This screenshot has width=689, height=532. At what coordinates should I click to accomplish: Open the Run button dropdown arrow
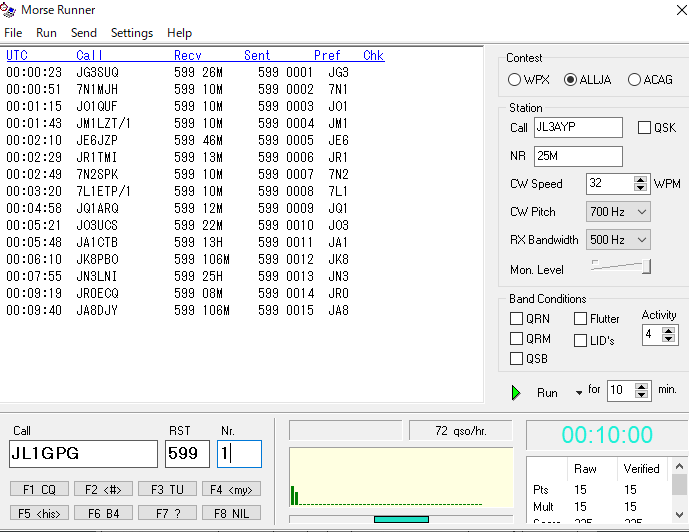coord(579,393)
